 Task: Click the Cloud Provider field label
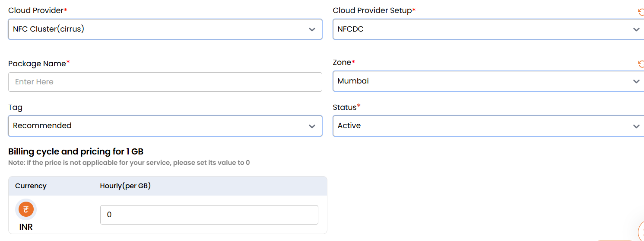pyautogui.click(x=36, y=10)
